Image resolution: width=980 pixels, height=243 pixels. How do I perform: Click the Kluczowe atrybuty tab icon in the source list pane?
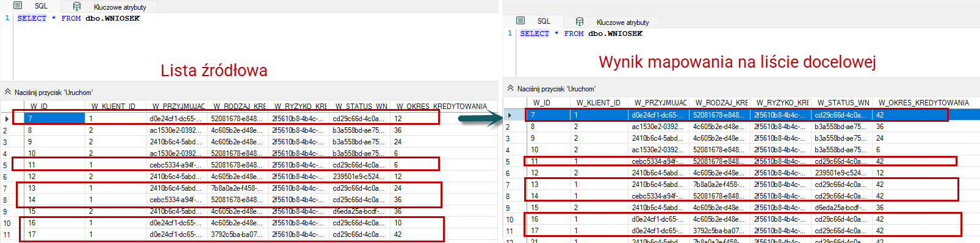77,6
